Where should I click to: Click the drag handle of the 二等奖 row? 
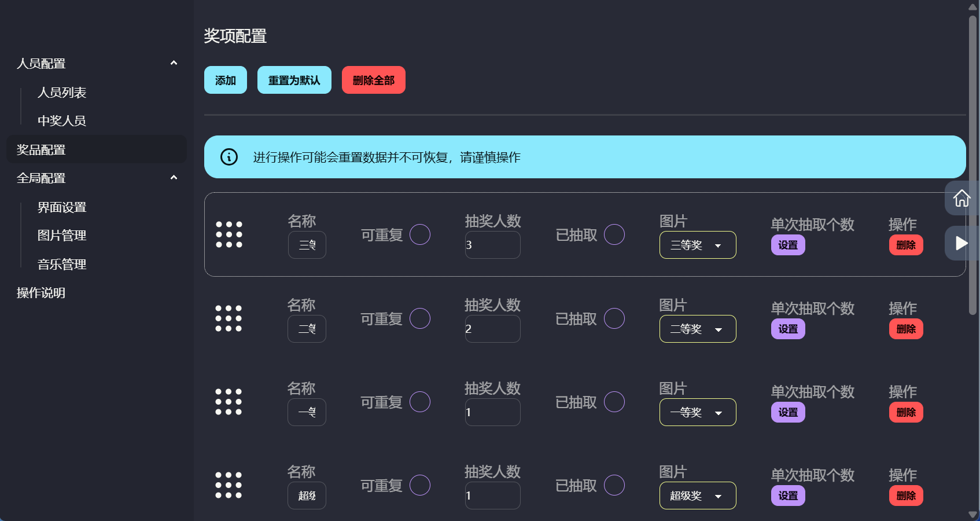point(229,318)
